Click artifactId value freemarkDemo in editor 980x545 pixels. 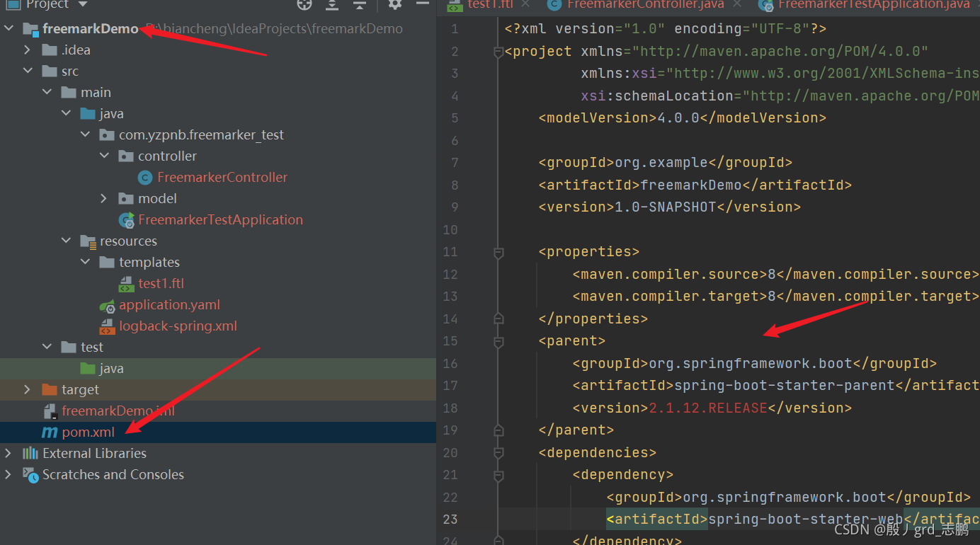point(690,185)
